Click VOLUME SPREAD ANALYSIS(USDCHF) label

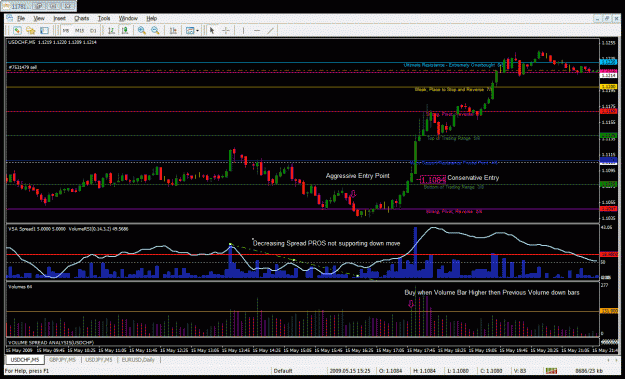click(51, 343)
